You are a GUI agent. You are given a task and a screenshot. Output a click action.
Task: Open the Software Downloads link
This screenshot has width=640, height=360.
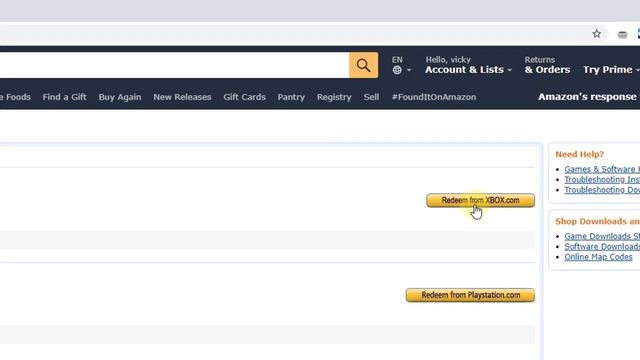click(602, 247)
